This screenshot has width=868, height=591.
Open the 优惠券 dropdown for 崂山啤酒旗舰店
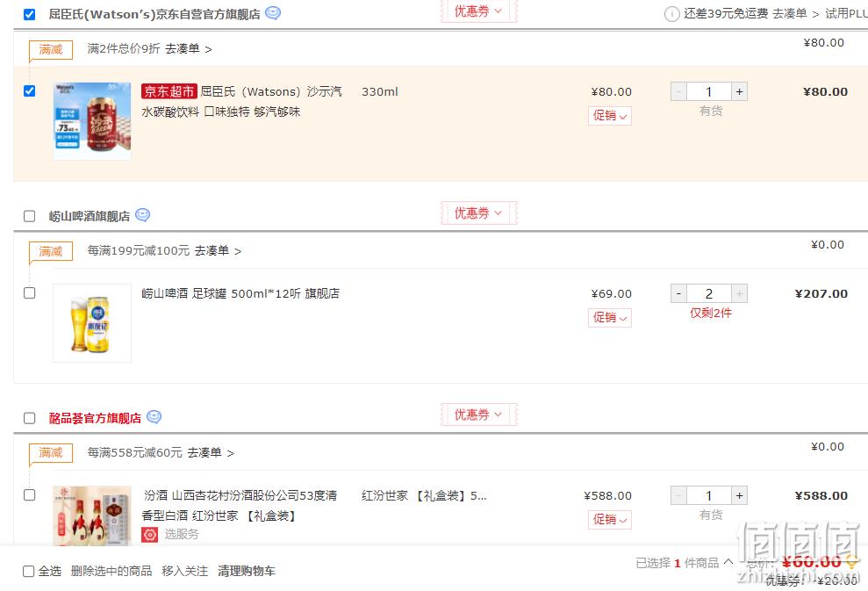[x=479, y=213]
